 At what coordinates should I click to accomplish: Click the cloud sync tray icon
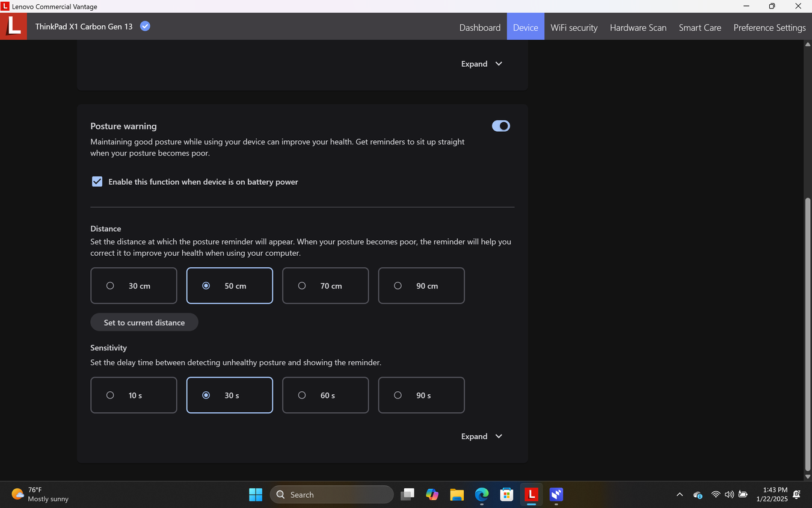tap(698, 495)
